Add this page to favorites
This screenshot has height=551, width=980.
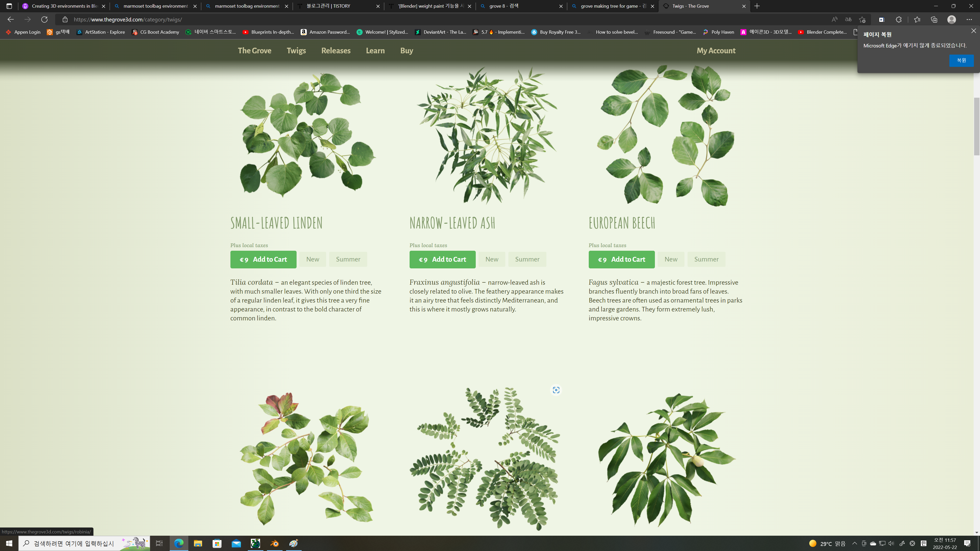click(862, 19)
